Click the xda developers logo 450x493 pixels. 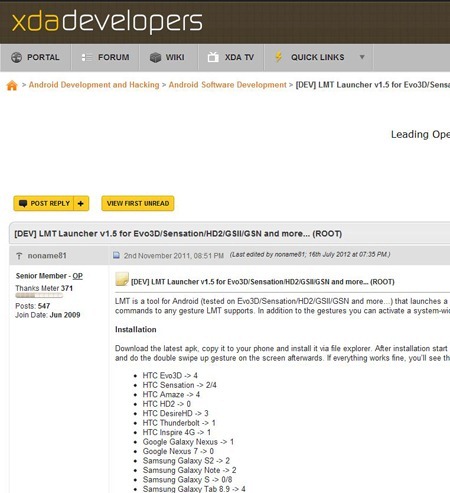click(107, 21)
